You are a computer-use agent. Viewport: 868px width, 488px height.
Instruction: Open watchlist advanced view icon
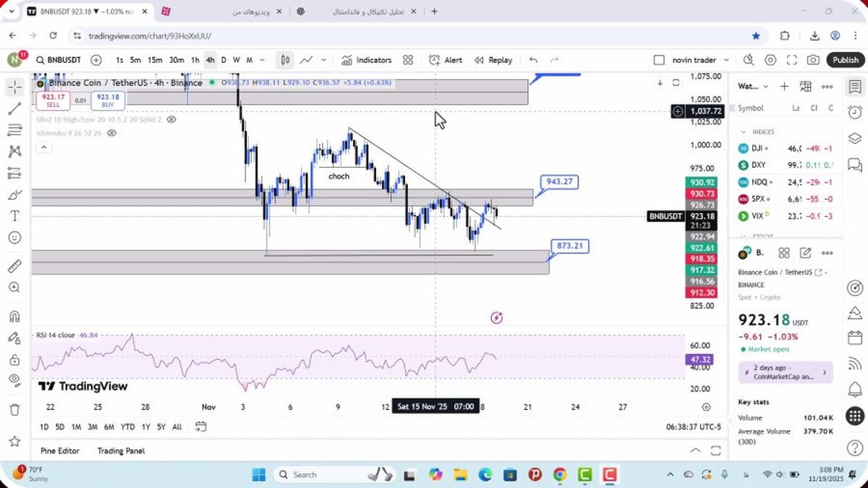(806, 86)
